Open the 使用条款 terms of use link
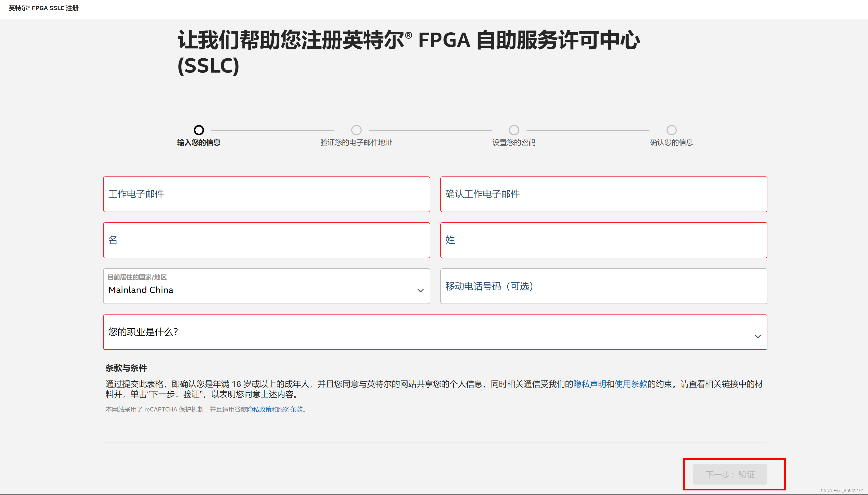This screenshot has height=495, width=868. pyautogui.click(x=631, y=384)
